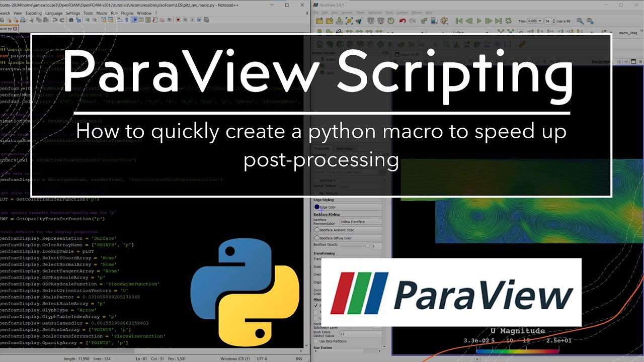
Task: Click ParaView Reset Session circular icon
Action: pos(390,21)
